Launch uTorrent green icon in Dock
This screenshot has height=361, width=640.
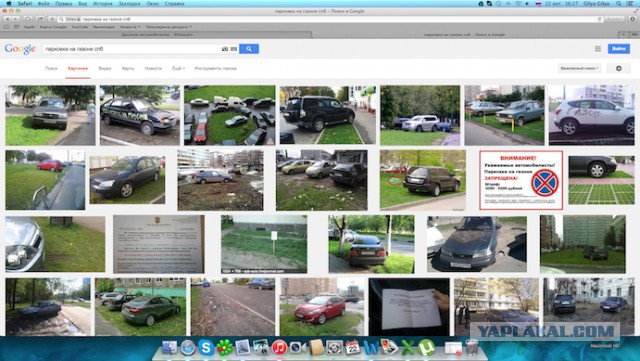pos(426,348)
